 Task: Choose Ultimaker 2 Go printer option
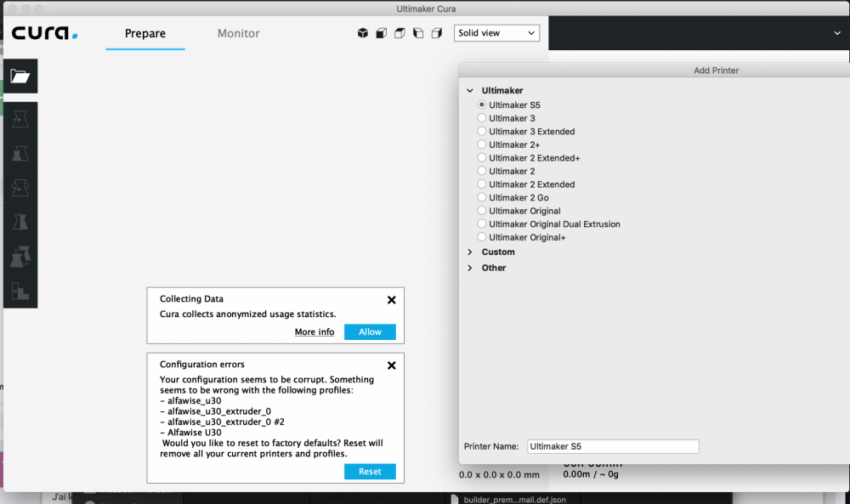click(x=481, y=197)
